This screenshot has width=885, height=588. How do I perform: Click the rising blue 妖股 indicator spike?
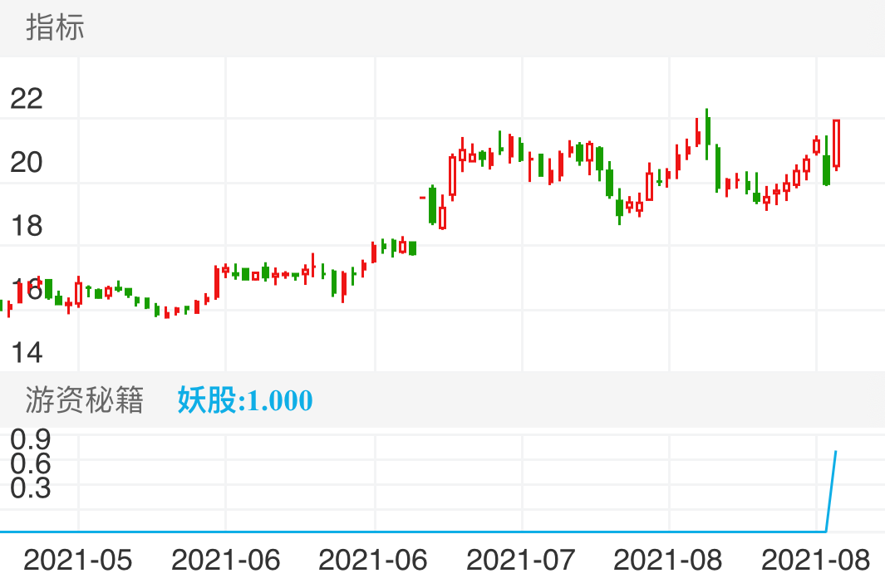(x=831, y=490)
